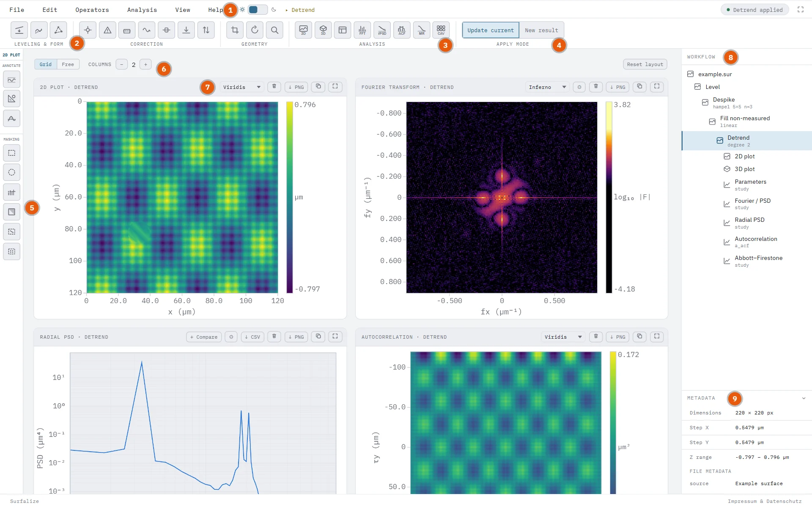Click the profile line annotate tool
The width and height of the screenshot is (812, 508).
(x=12, y=80)
